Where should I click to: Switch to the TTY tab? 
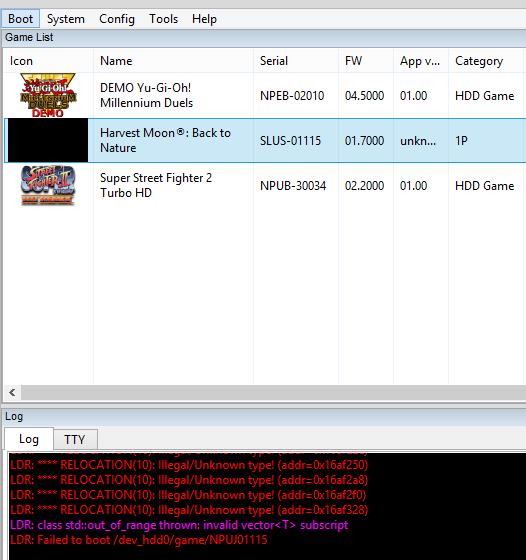75,439
